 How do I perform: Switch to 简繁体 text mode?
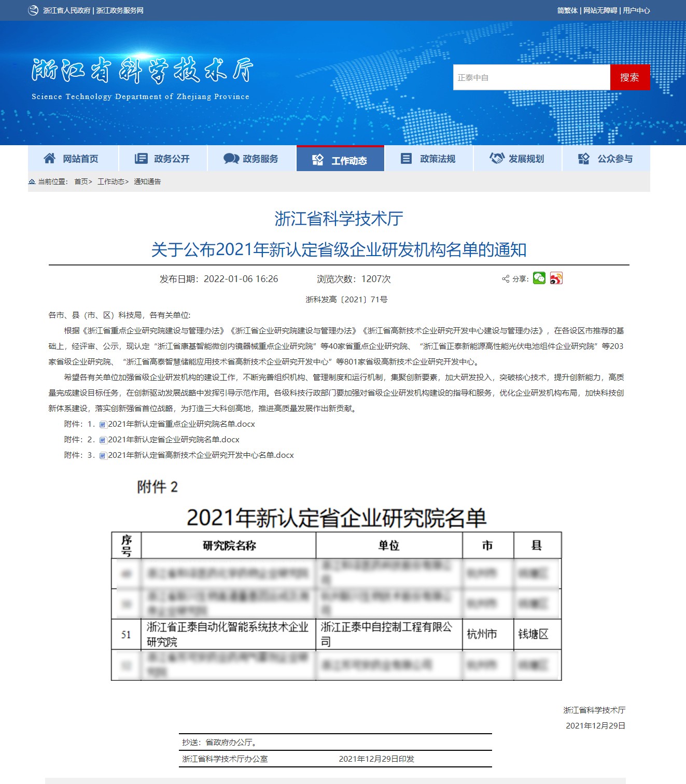tap(567, 10)
